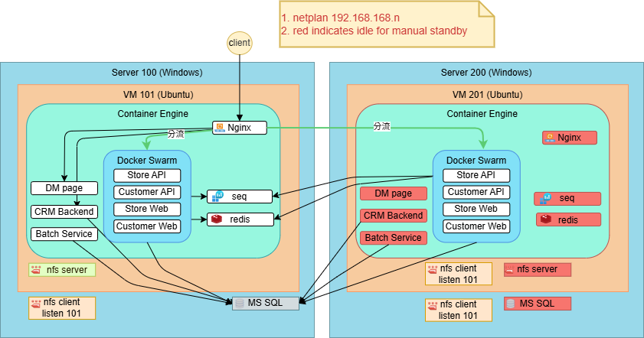Select the red seq icon in VM 201
Image resolution: width=644 pixels, height=338 pixels.
click(546, 199)
